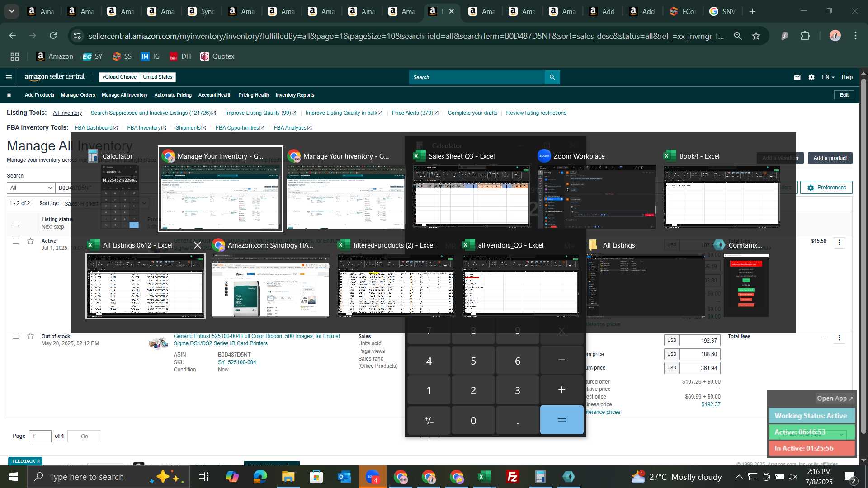Tick the select-all listings checkbox
Image resolution: width=868 pixels, height=488 pixels.
[x=16, y=223]
